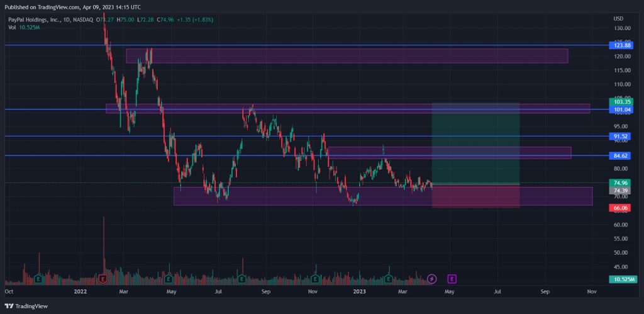Select the red long-position stop zone

point(475,196)
